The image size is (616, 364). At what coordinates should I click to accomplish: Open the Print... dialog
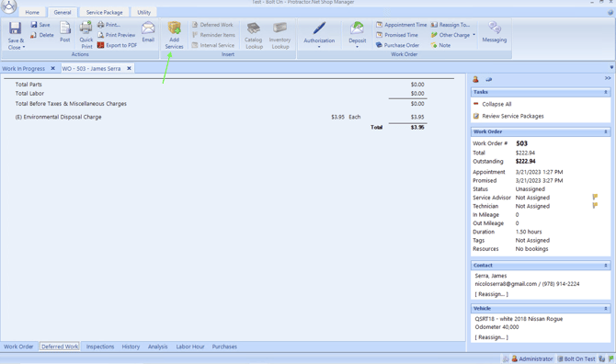click(x=108, y=25)
